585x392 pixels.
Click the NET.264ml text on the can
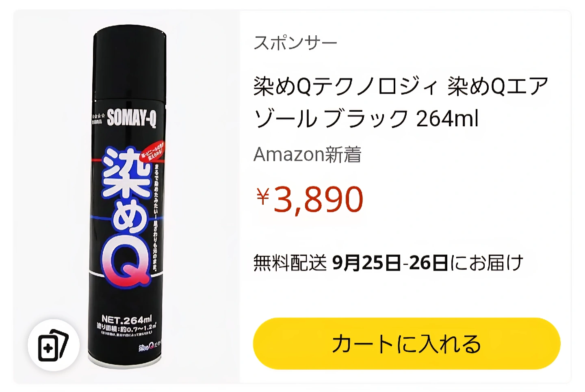[126, 320]
